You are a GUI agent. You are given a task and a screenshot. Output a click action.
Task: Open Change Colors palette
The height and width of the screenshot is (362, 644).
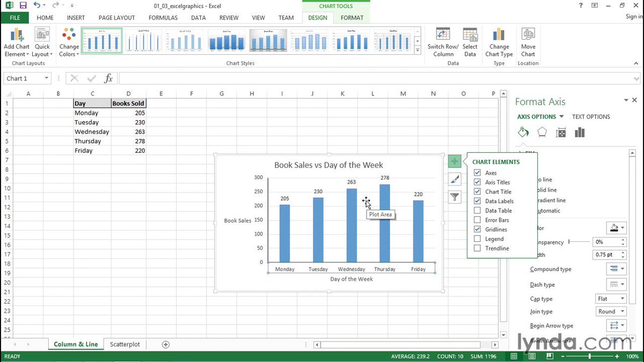pos(69,42)
